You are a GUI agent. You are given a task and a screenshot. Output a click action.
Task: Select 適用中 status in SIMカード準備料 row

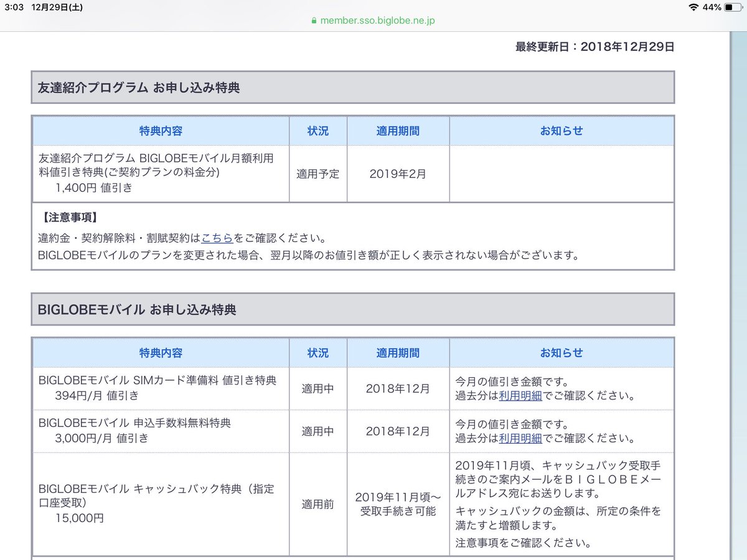318,389
